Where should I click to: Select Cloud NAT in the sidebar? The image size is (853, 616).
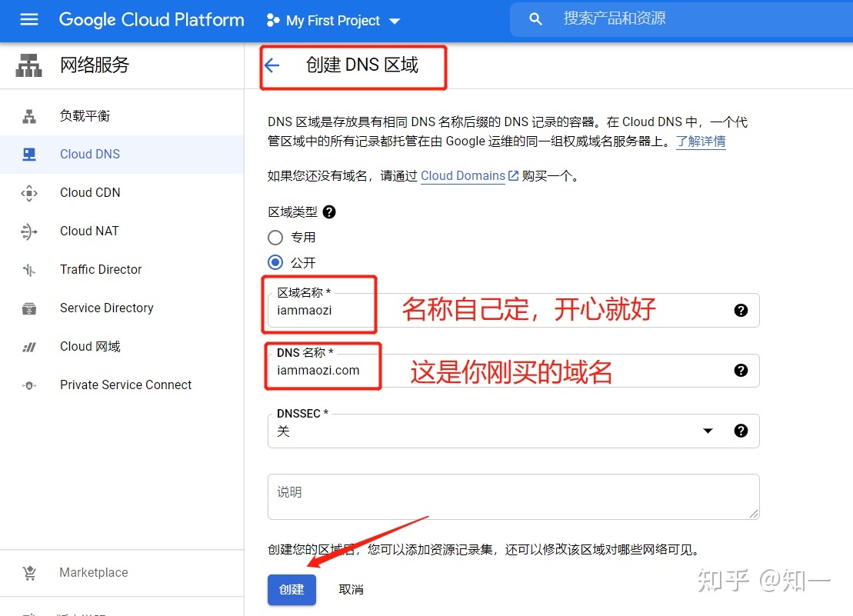pyautogui.click(x=88, y=231)
